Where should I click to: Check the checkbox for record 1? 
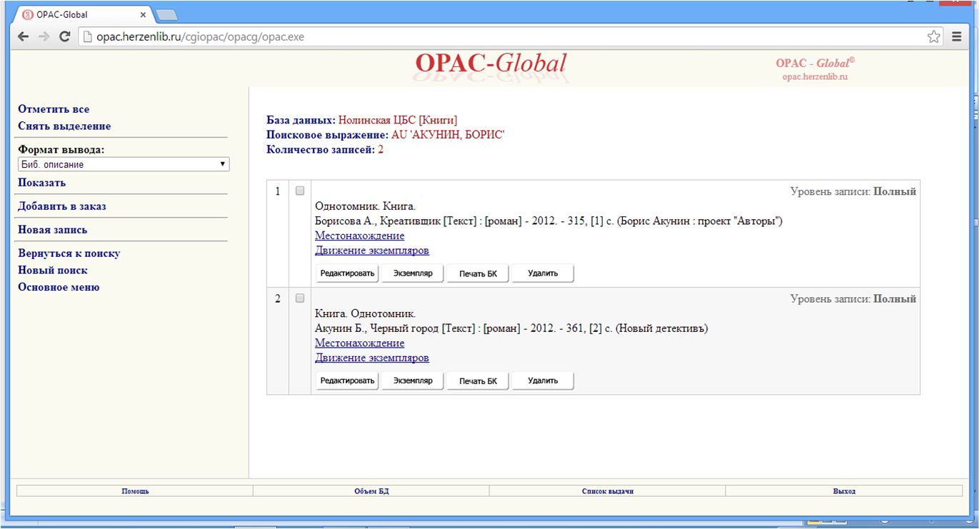(x=300, y=191)
